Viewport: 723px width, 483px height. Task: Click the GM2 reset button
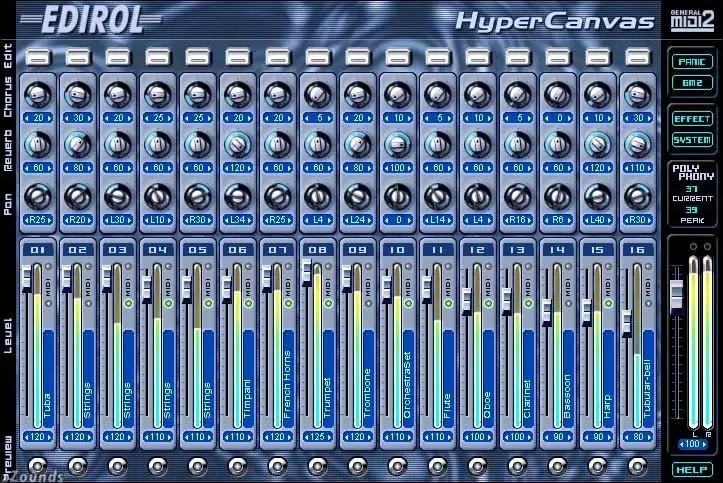pos(692,83)
